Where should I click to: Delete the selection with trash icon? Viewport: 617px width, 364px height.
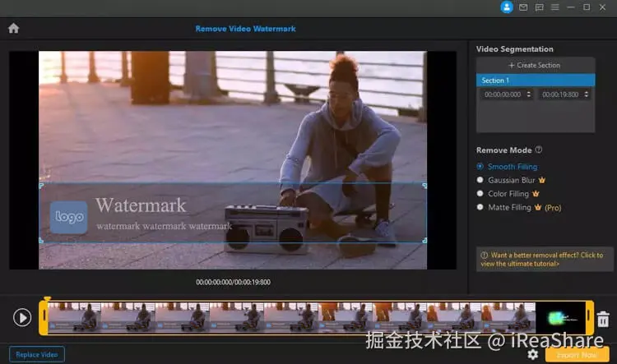tap(603, 319)
